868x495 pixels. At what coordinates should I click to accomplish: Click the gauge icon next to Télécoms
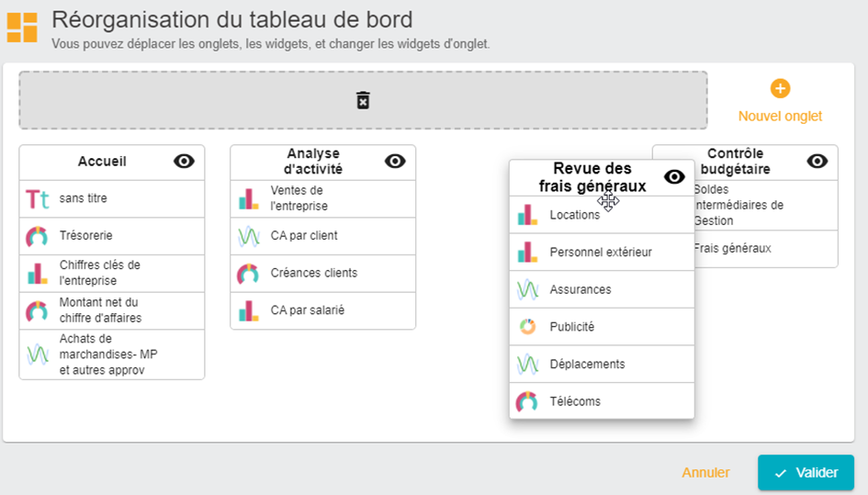tap(527, 401)
